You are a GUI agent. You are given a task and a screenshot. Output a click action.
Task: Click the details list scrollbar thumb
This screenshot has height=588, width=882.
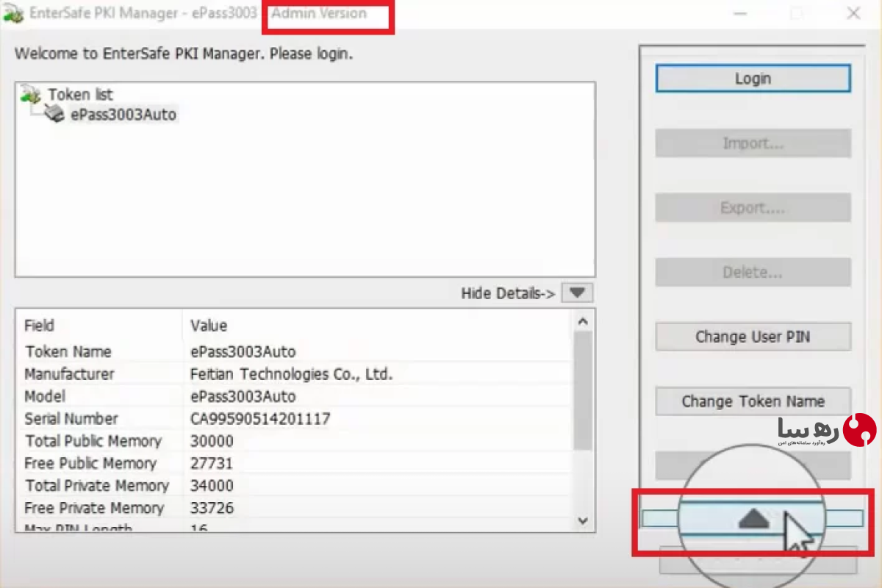click(583, 390)
